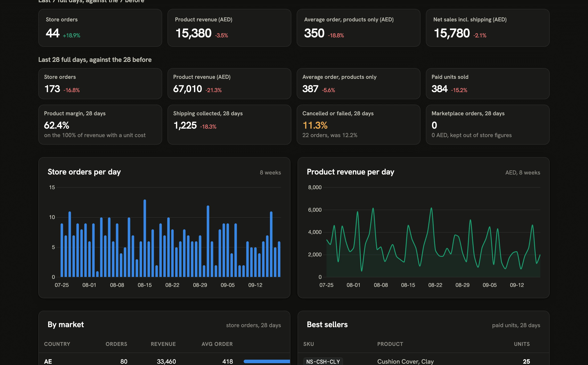Viewport: 588px width, 365px height.
Task: Click the Average order value 350
Action: (314, 33)
